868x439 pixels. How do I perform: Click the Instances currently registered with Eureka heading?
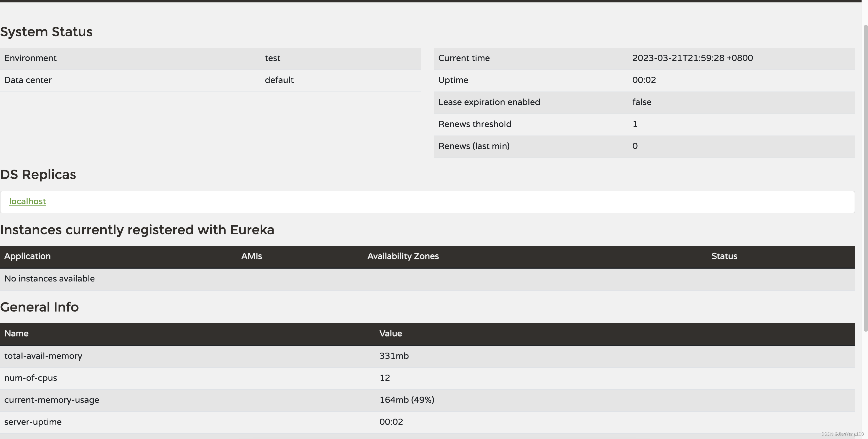click(x=137, y=230)
